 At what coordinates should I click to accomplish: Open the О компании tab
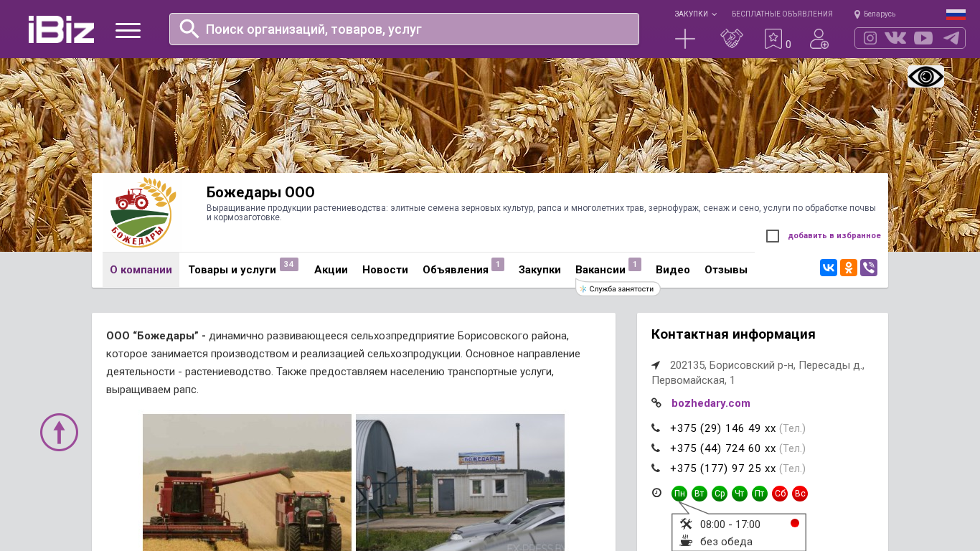pos(141,270)
